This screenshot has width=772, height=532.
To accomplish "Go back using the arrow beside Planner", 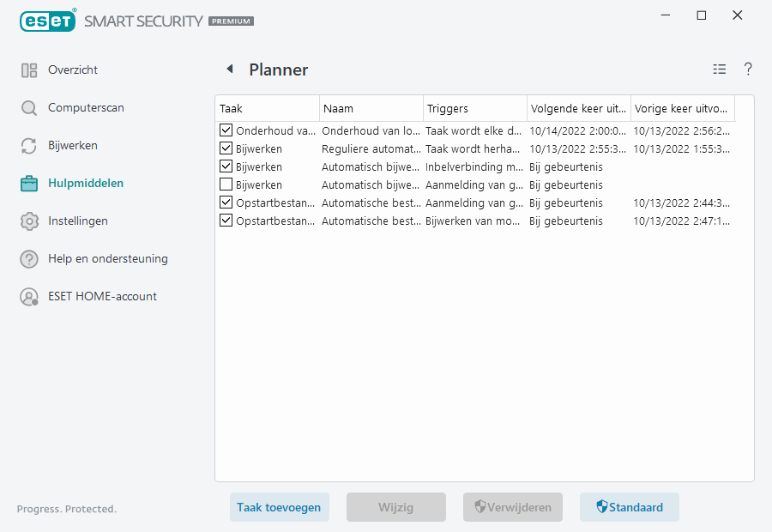I will [x=229, y=69].
